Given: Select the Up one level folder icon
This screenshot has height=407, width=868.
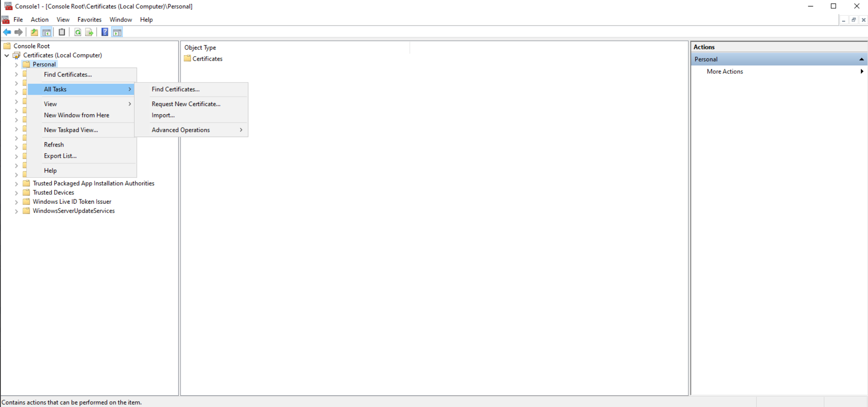Looking at the screenshot, I should [34, 32].
